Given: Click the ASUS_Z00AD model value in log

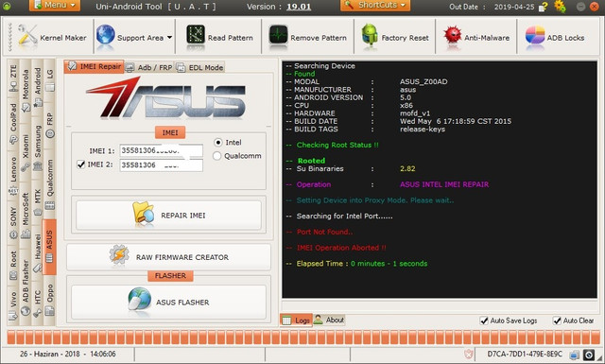Looking at the screenshot, I should point(423,82).
